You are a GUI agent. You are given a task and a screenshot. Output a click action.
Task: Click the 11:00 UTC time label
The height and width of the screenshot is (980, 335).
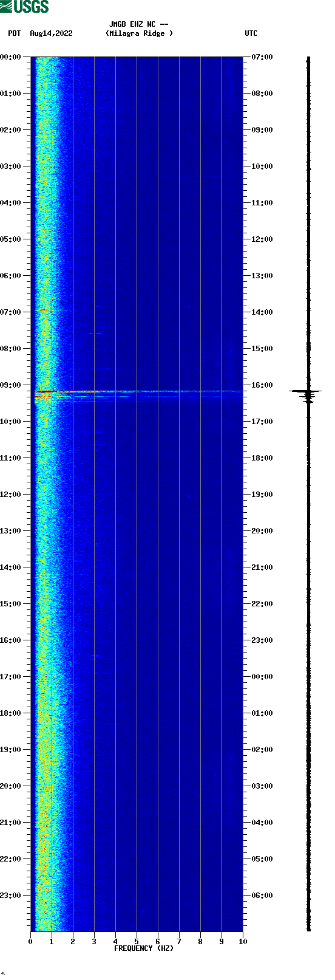pyautogui.click(x=262, y=203)
